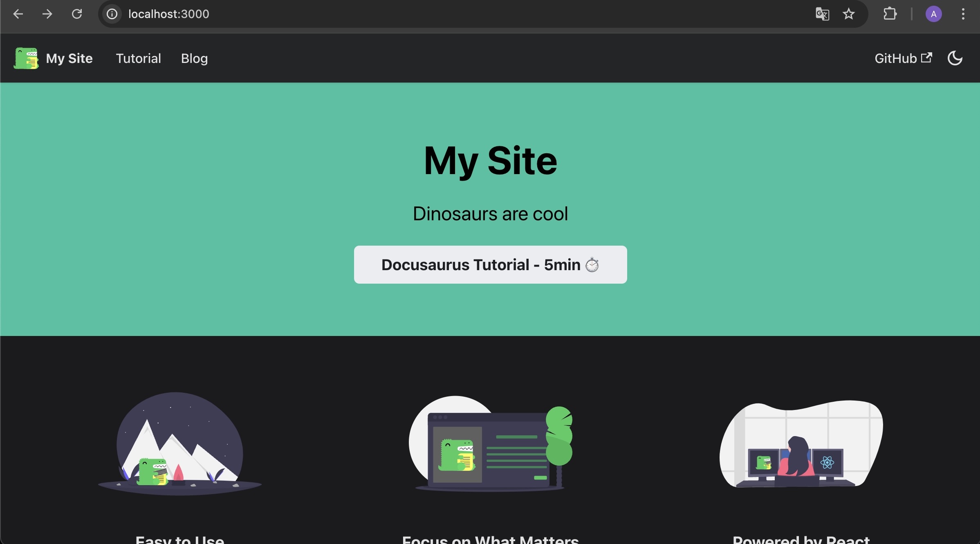Image resolution: width=980 pixels, height=544 pixels.
Task: Click the My Site hero heading
Action: pyautogui.click(x=490, y=161)
